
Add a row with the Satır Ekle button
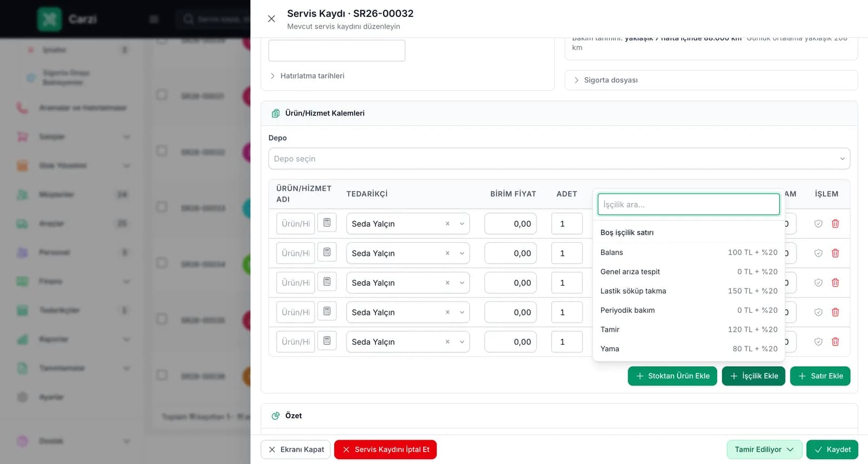820,376
